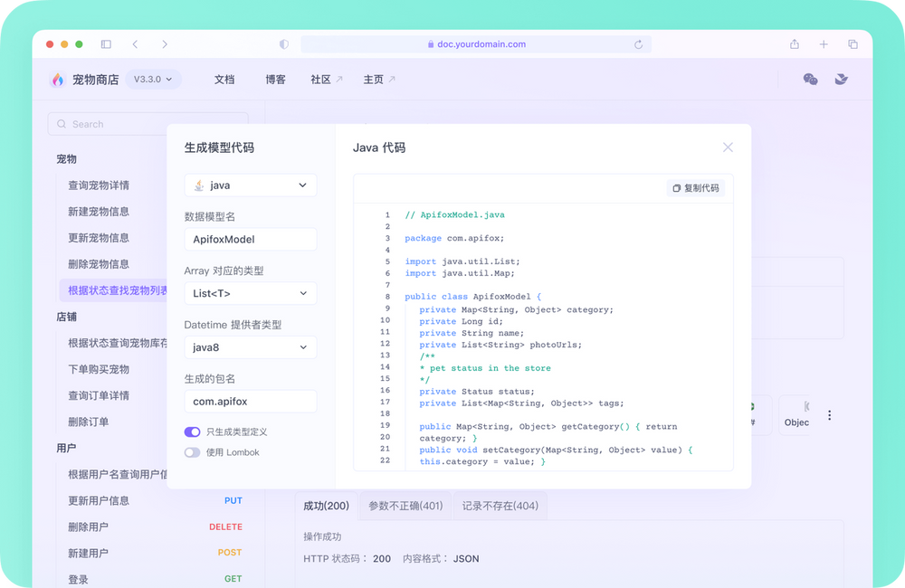Click the ApifoxModel model name field
Viewport: 905px width, 588px height.
pyautogui.click(x=251, y=240)
